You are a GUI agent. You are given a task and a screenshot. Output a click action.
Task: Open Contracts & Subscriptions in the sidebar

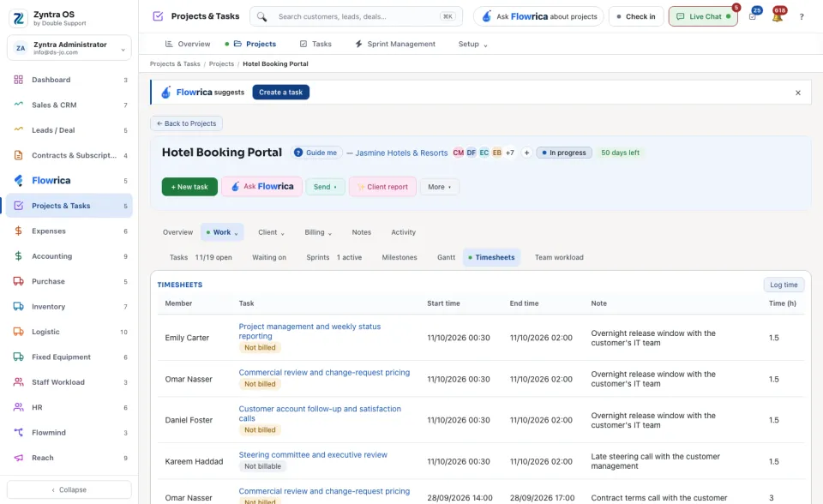click(x=69, y=155)
